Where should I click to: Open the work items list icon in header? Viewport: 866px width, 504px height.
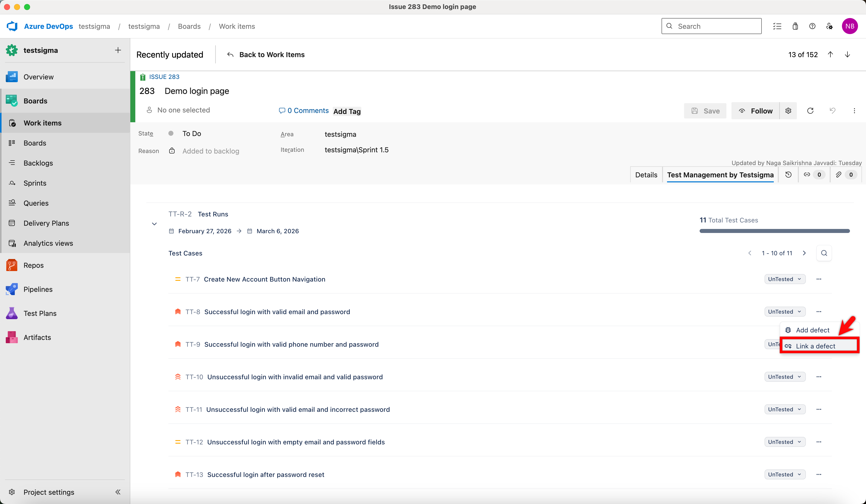[x=777, y=26]
